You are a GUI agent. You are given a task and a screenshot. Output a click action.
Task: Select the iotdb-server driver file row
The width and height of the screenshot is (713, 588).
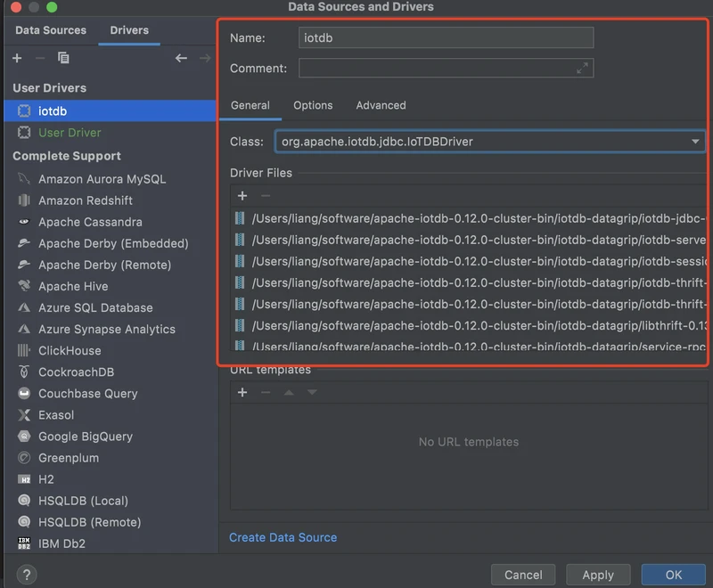click(x=469, y=240)
